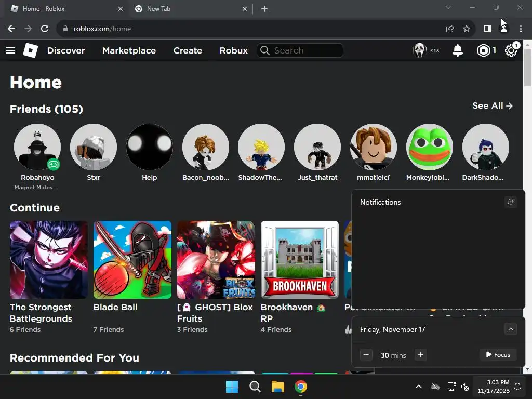The width and height of the screenshot is (532, 399).
Task: Open Chrome three-dot menu
Action: [521, 29]
